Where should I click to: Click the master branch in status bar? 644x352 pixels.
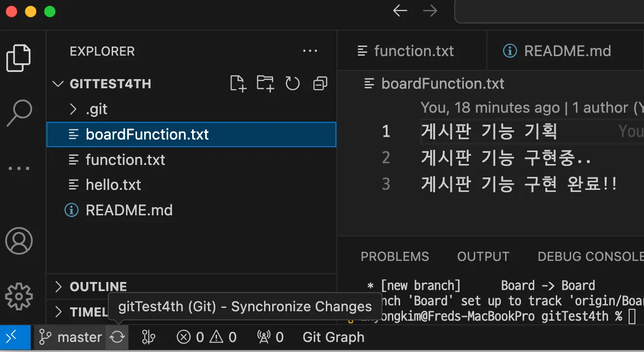pyautogui.click(x=71, y=337)
